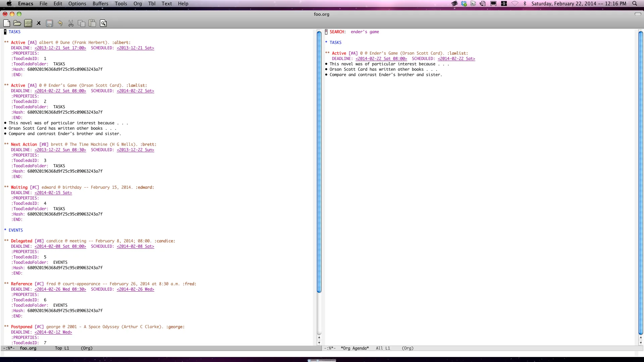Click the X kill-buffer toolbar icon
The height and width of the screenshot is (362, 644).
39,23
